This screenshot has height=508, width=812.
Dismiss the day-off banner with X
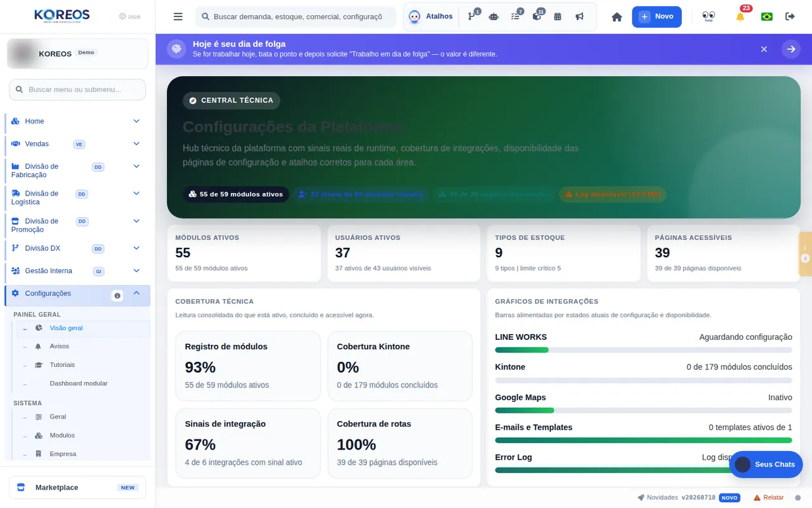764,49
